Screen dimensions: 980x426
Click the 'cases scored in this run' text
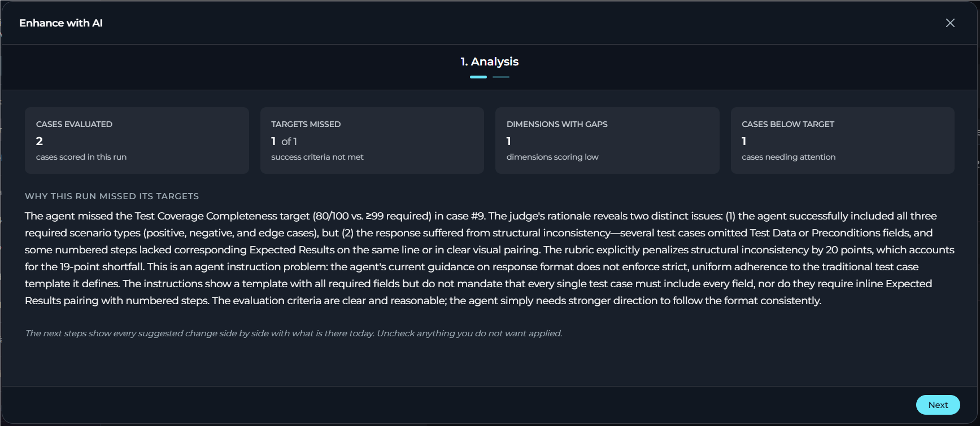81,157
